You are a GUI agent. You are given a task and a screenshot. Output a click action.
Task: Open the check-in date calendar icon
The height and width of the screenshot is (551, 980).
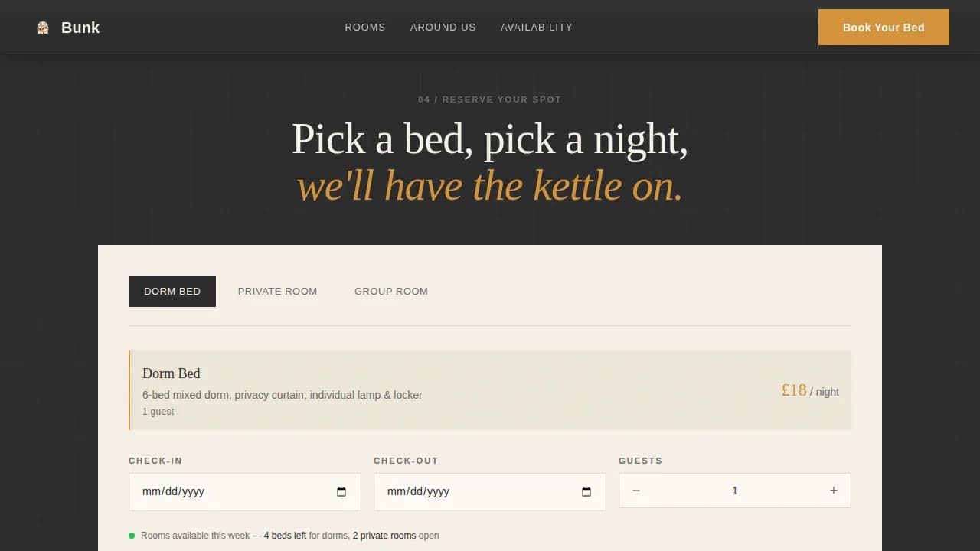341,492
